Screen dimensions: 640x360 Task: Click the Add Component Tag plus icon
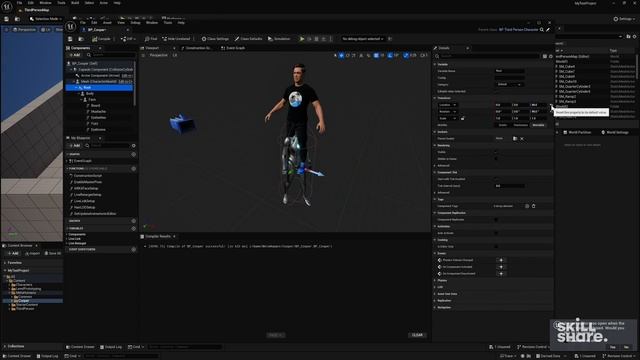tap(527, 206)
